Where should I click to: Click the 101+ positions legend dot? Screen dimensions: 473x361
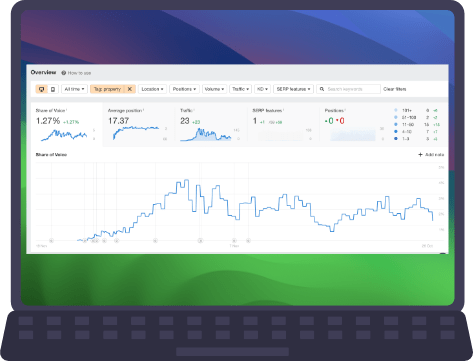[x=396, y=110]
